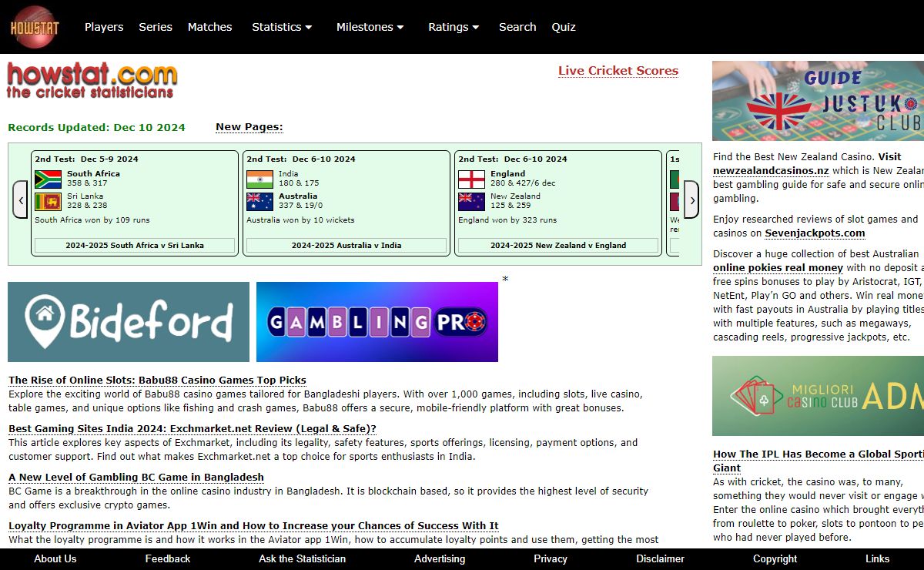Image resolution: width=924 pixels, height=570 pixels.
Task: Open Privacy footer link
Action: (551, 559)
